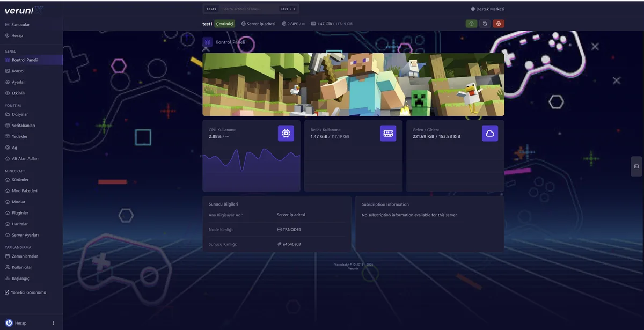The width and height of the screenshot is (644, 330).
Task: Open the three-dot account menu
Action: [x=53, y=323]
